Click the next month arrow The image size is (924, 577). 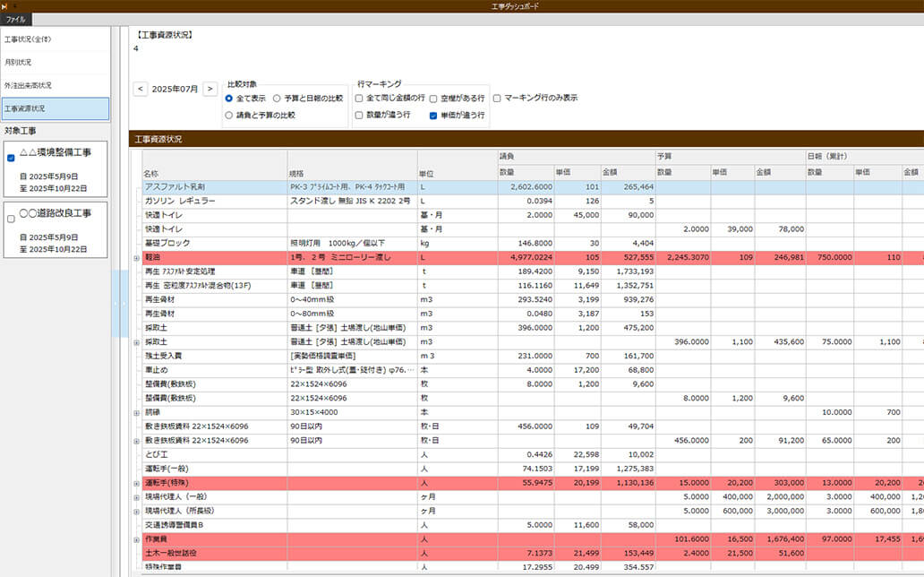click(210, 89)
